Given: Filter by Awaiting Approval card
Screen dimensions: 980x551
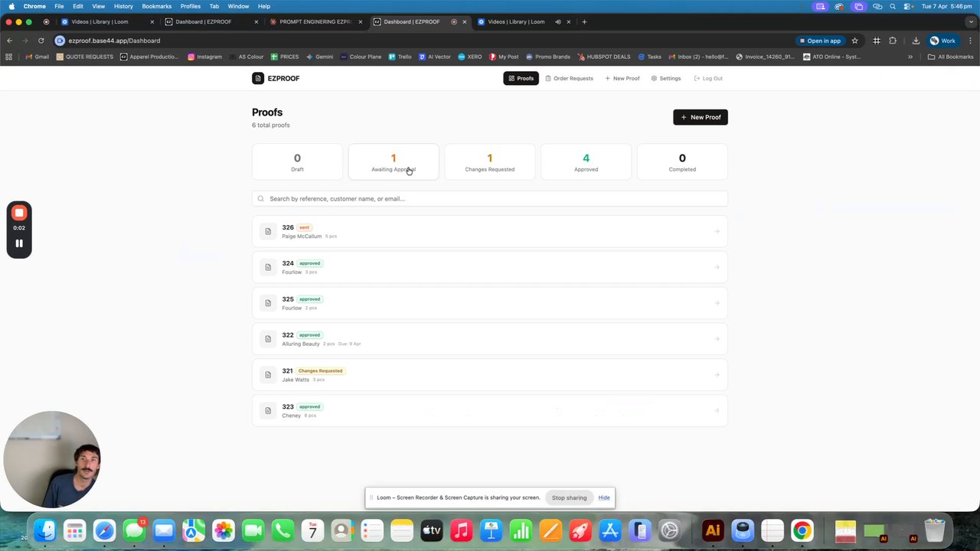Looking at the screenshot, I should tap(394, 161).
